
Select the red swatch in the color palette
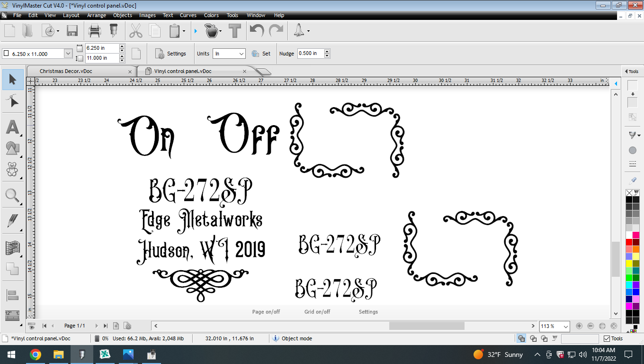(629, 241)
